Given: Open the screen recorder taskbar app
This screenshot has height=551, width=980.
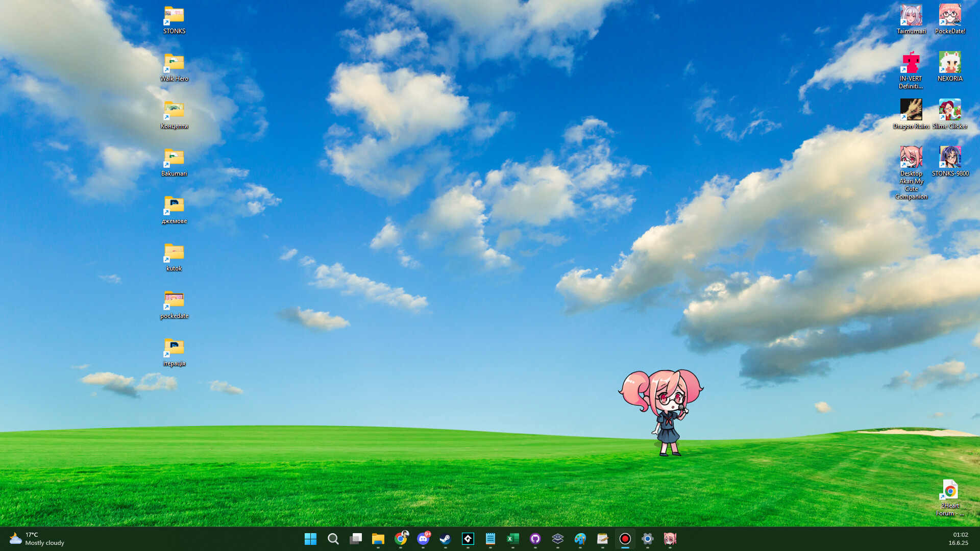Looking at the screenshot, I should tap(625, 539).
